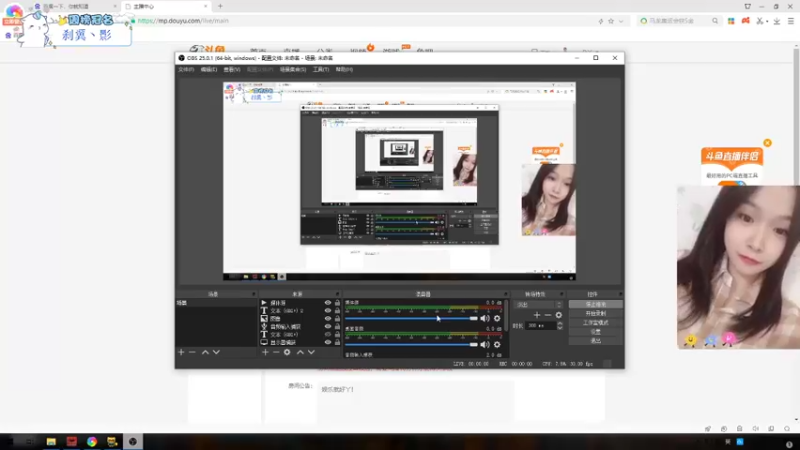Open a new browser tab with the plus button
This screenshot has height=450, width=800.
point(220,6)
